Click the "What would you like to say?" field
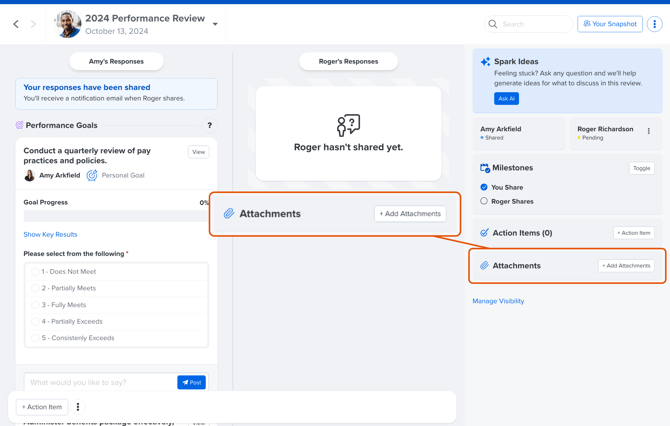670x426 pixels. [100, 382]
